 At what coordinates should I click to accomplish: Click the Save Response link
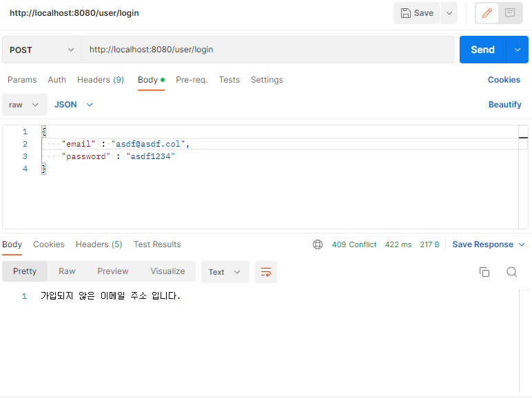[482, 244]
